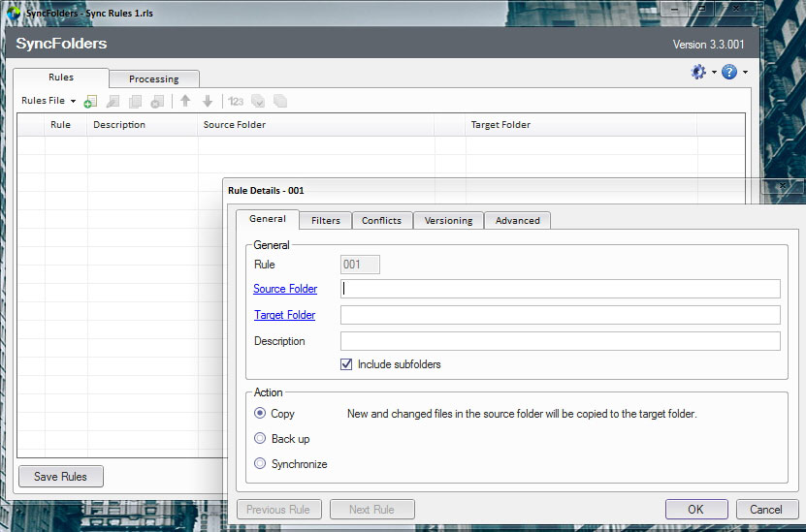The height and width of the screenshot is (532, 806).
Task: Click the Add new rule icon
Action: [90, 101]
